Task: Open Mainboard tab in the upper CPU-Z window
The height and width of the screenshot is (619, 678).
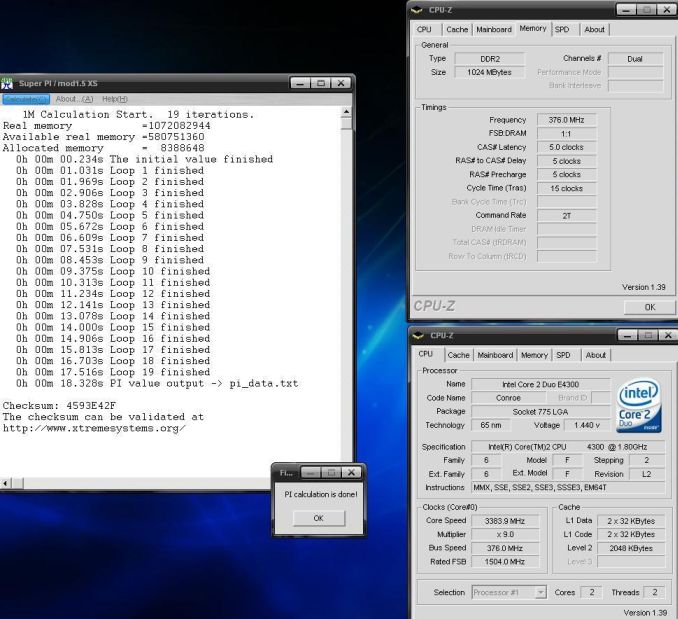Action: pyautogui.click(x=493, y=30)
